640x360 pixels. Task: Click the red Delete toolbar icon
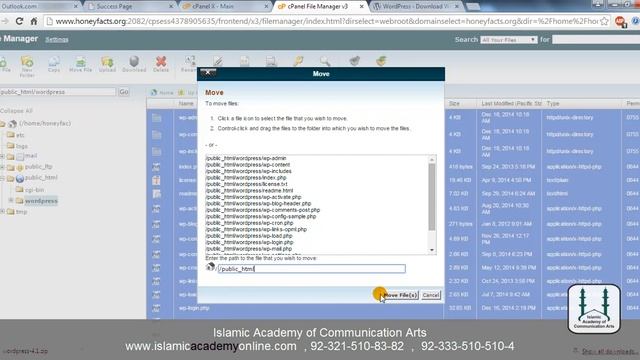(161, 62)
